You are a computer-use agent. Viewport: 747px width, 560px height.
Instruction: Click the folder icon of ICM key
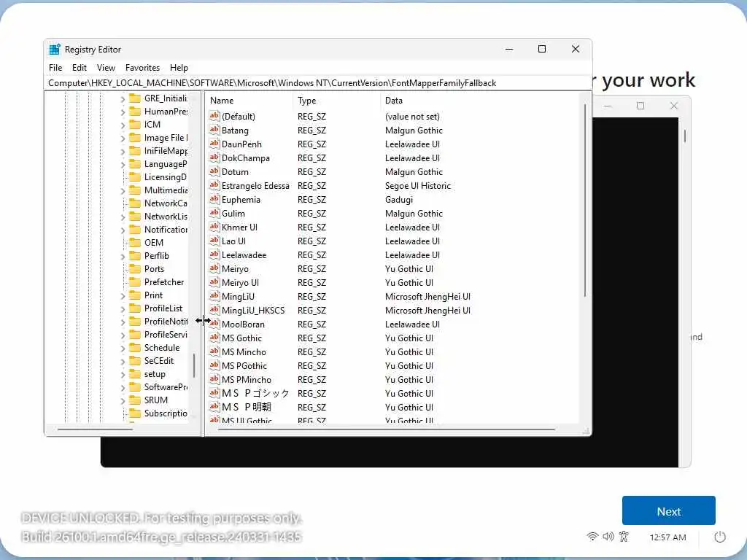click(135, 124)
